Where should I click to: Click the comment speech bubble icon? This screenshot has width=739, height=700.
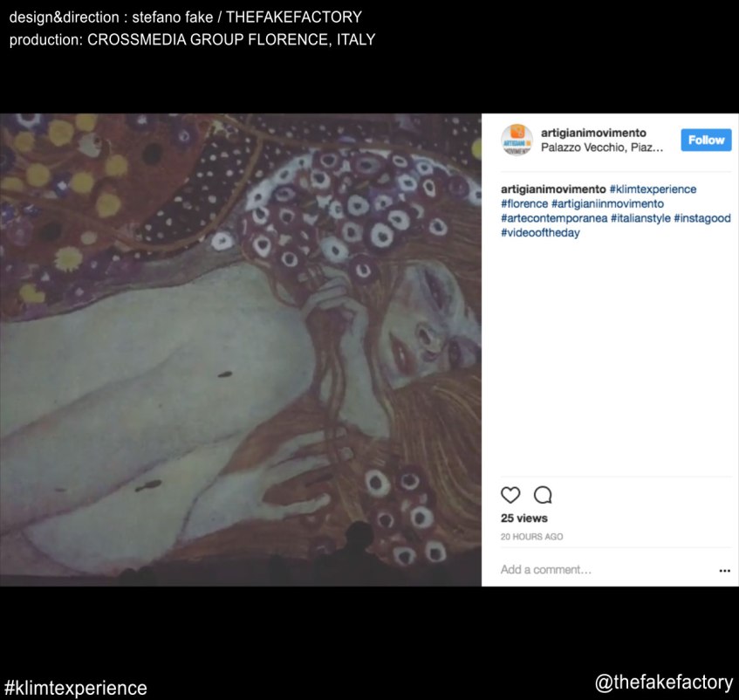(x=543, y=496)
